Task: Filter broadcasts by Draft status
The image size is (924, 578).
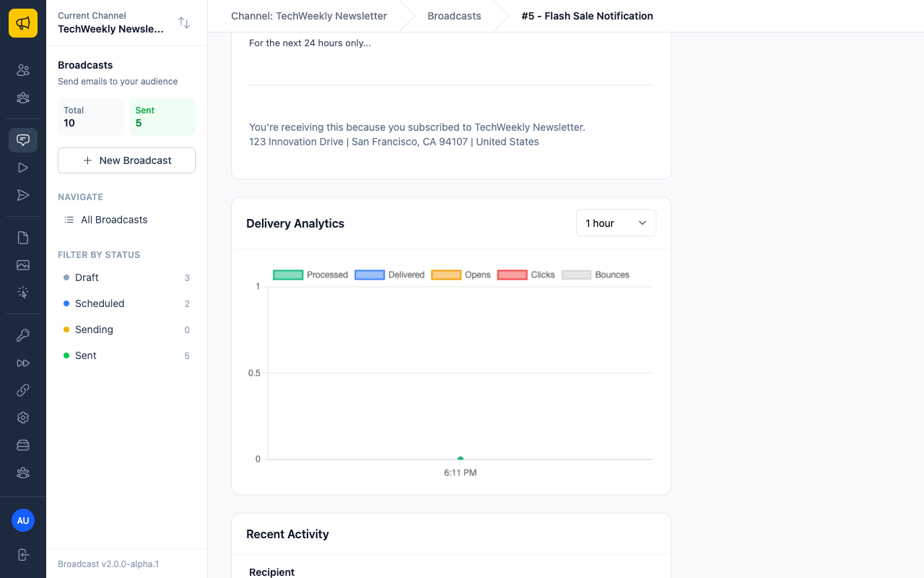Action: point(126,277)
